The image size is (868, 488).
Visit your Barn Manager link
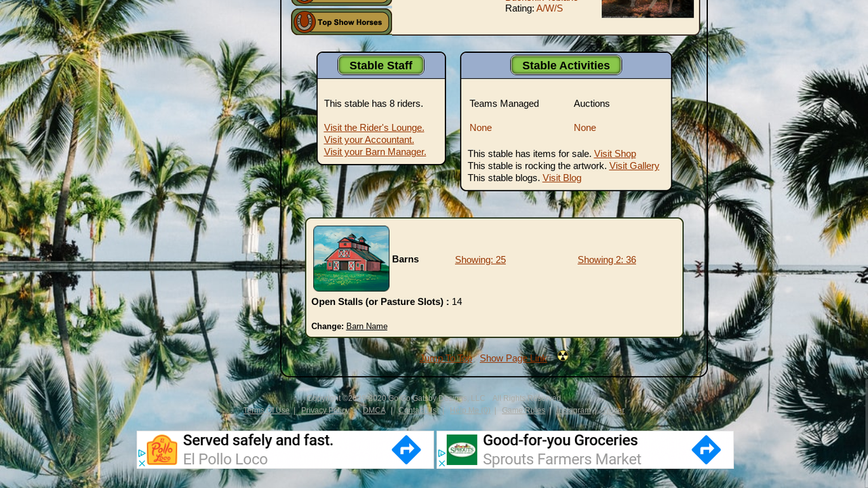[x=375, y=152]
